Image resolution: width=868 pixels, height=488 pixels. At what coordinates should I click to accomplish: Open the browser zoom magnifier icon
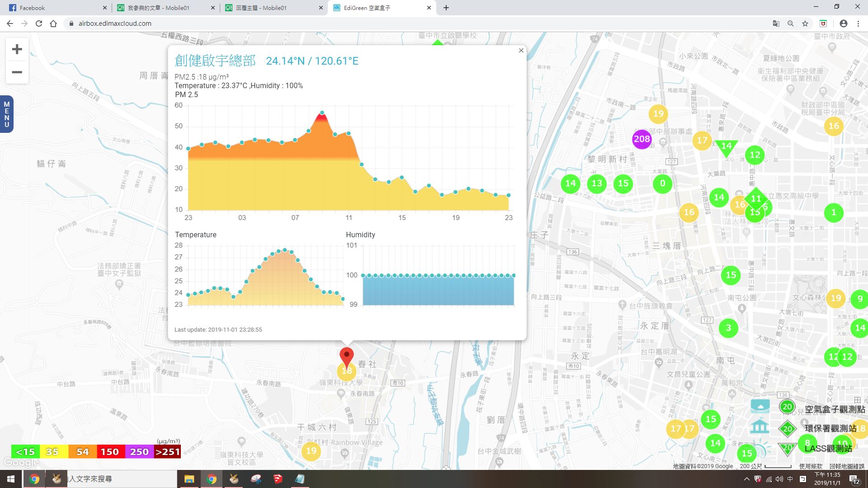[791, 23]
